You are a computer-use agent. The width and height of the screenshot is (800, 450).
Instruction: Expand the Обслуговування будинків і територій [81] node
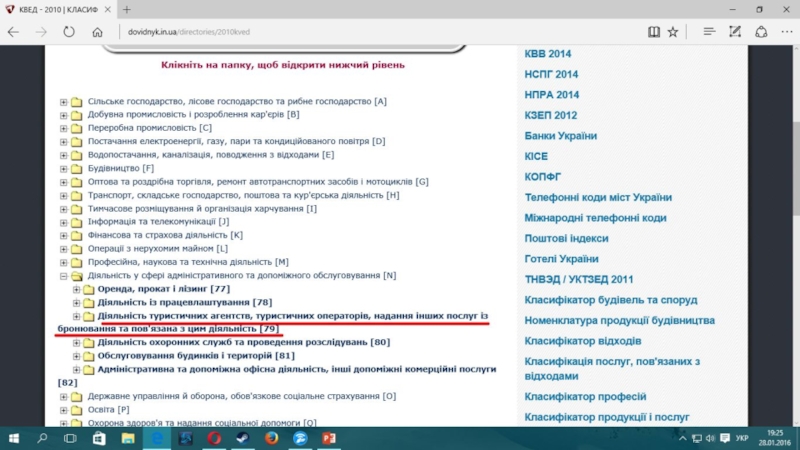[76, 356]
